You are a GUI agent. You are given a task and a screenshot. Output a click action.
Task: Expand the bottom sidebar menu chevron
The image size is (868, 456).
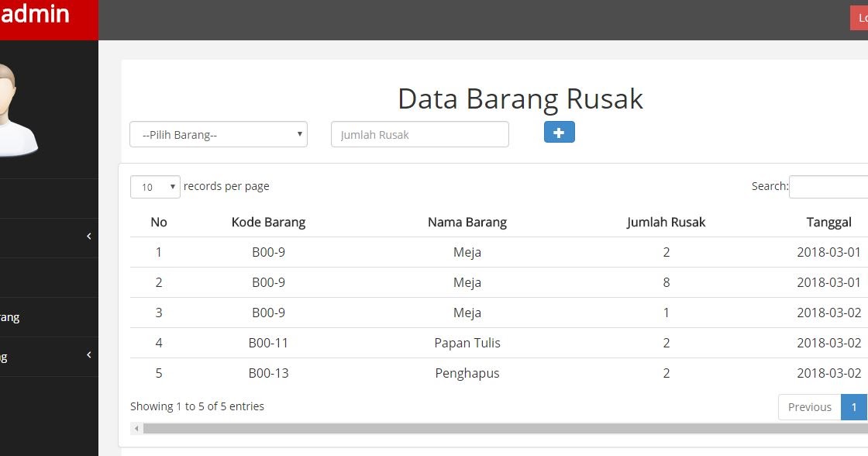88,357
